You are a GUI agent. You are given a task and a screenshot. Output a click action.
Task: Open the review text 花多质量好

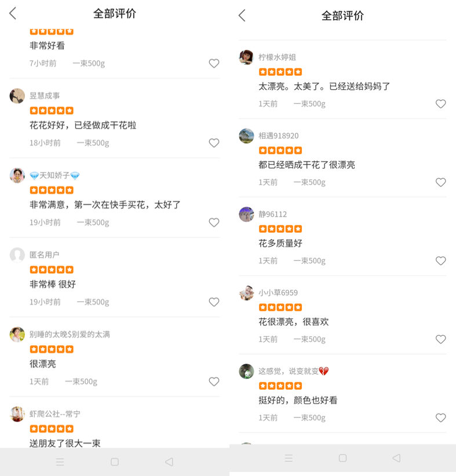[280, 243]
